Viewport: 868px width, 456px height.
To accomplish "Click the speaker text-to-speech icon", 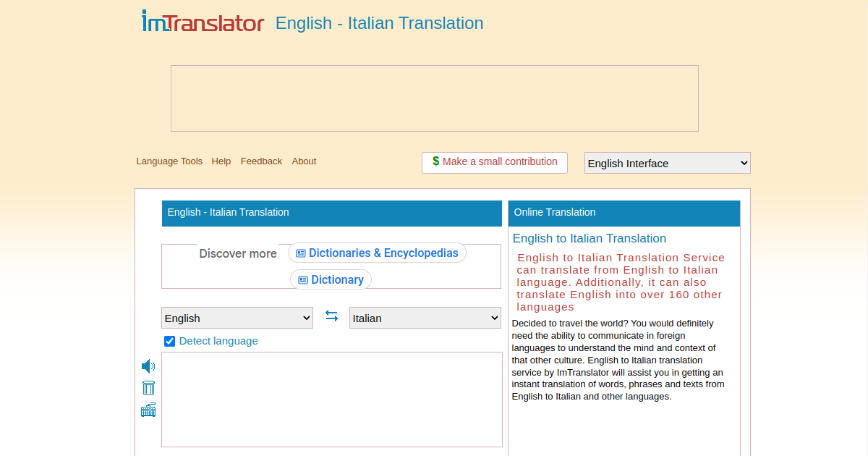I will click(148, 366).
